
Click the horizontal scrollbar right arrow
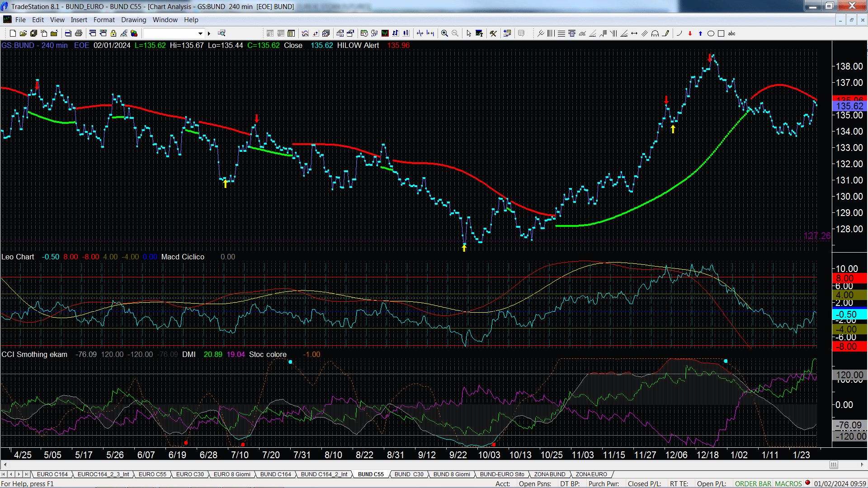[862, 465]
